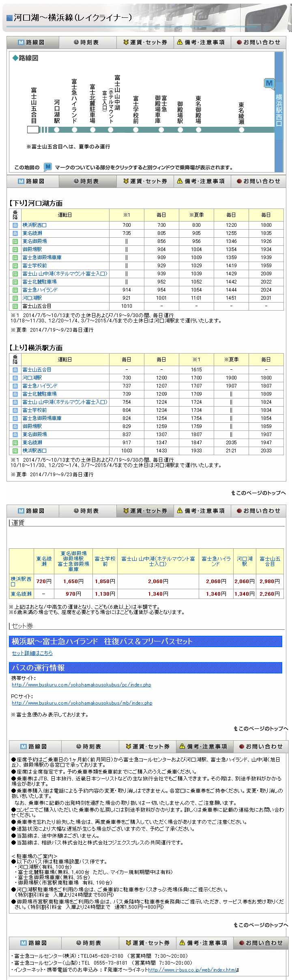Open 富士山五合目 column header link in fare table
Image resolution: width=292 pixels, height=980 pixels.
click(270, 561)
